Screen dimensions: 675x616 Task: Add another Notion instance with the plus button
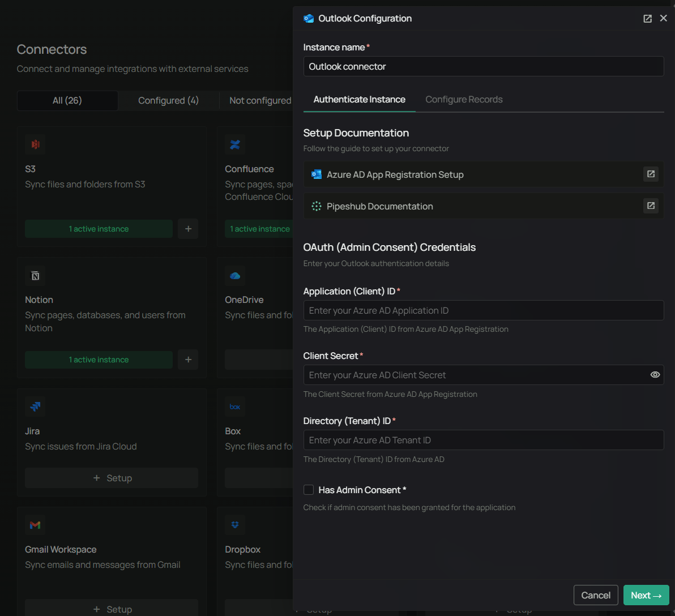click(x=188, y=360)
